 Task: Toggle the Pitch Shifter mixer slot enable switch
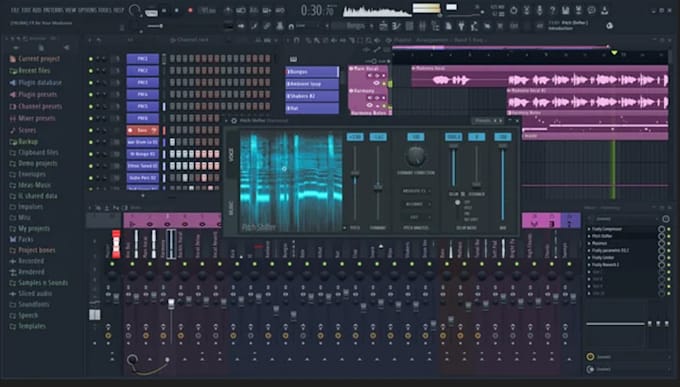click(x=669, y=236)
